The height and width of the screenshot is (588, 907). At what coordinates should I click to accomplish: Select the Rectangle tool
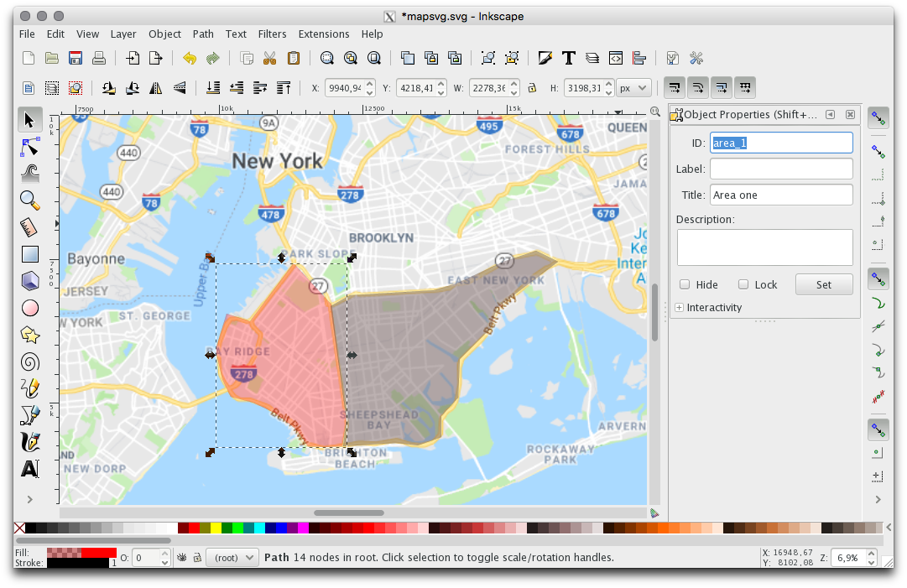tap(29, 254)
